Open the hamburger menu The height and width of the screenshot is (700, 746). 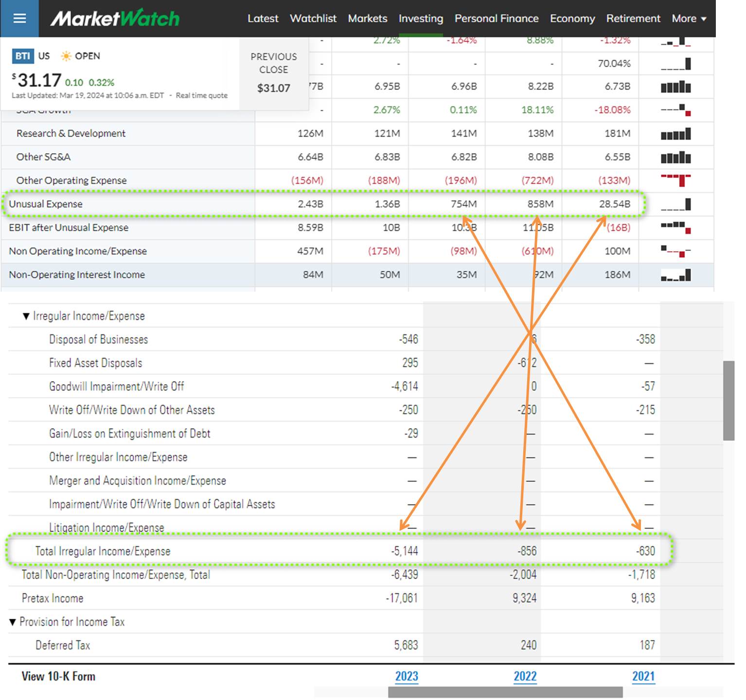pyautogui.click(x=19, y=18)
